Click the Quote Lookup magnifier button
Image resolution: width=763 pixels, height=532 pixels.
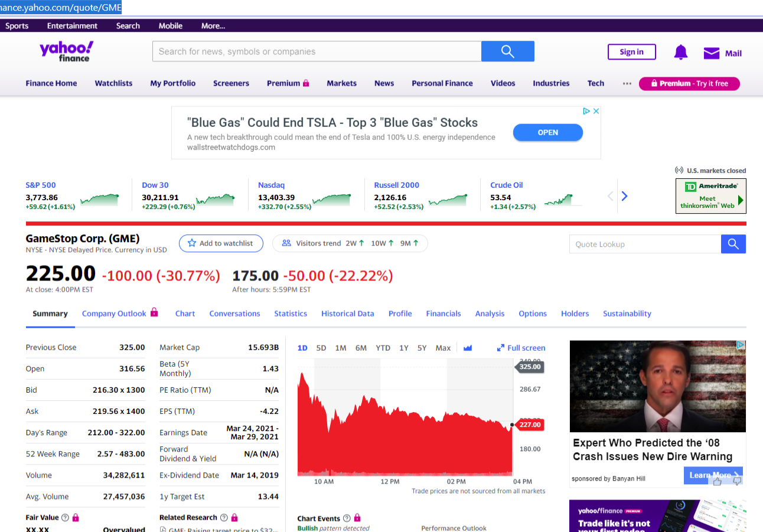pos(733,244)
